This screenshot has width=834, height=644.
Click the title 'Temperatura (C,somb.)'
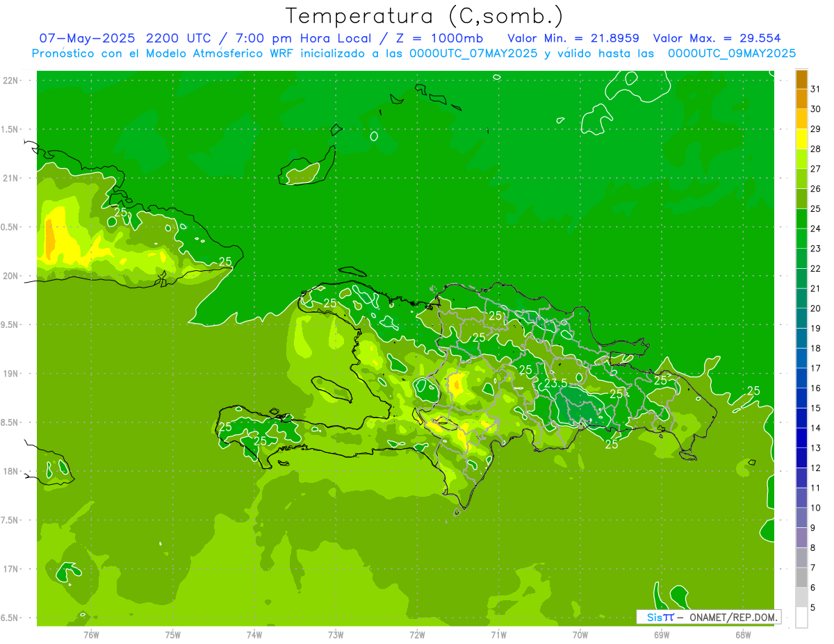425,16
